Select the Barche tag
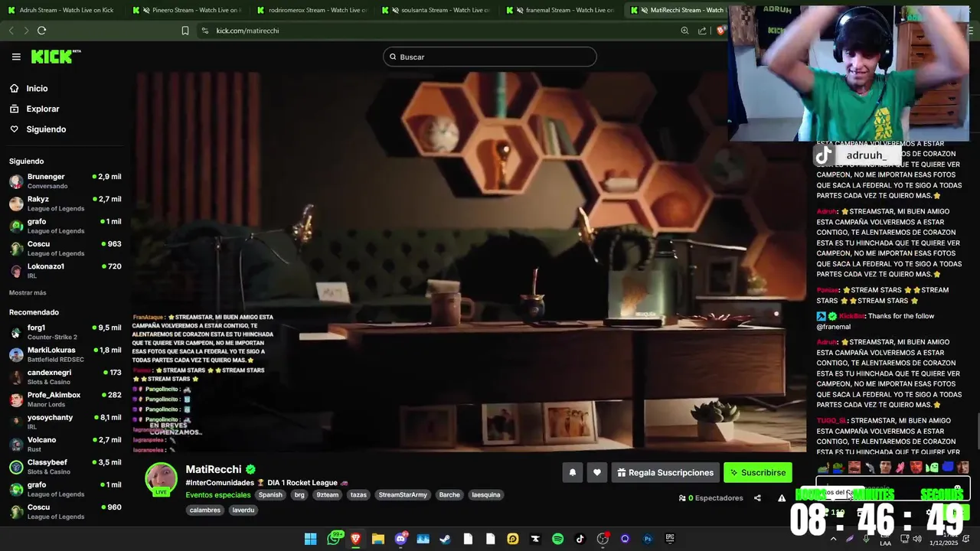The width and height of the screenshot is (980, 551). click(449, 495)
